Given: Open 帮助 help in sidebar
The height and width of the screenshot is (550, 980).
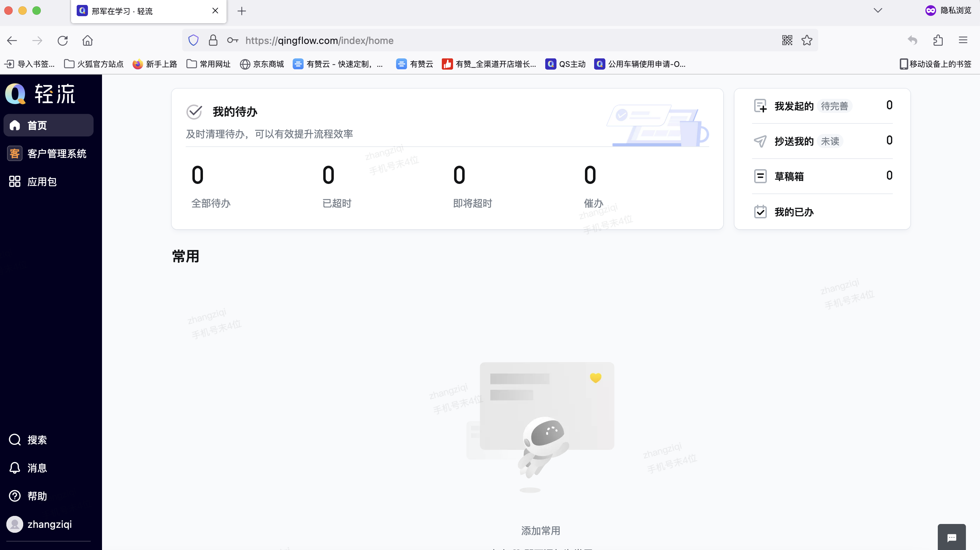Looking at the screenshot, I should 48,496.
